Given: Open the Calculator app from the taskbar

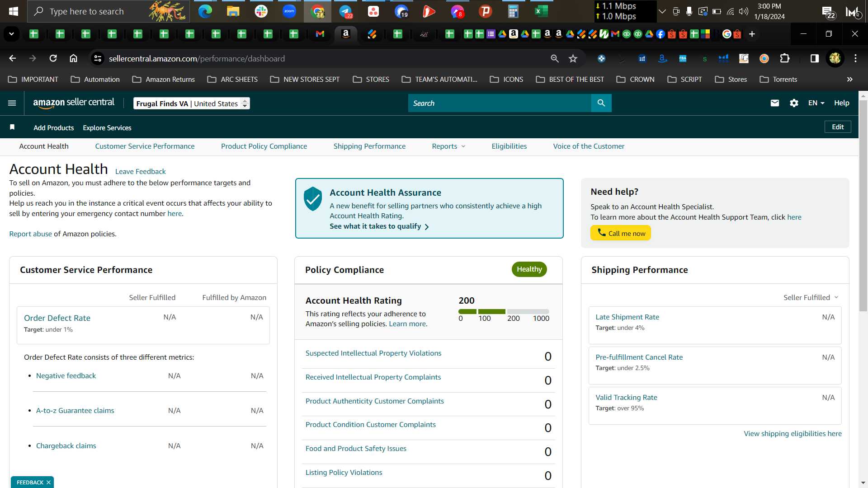Looking at the screenshot, I should pos(513,11).
